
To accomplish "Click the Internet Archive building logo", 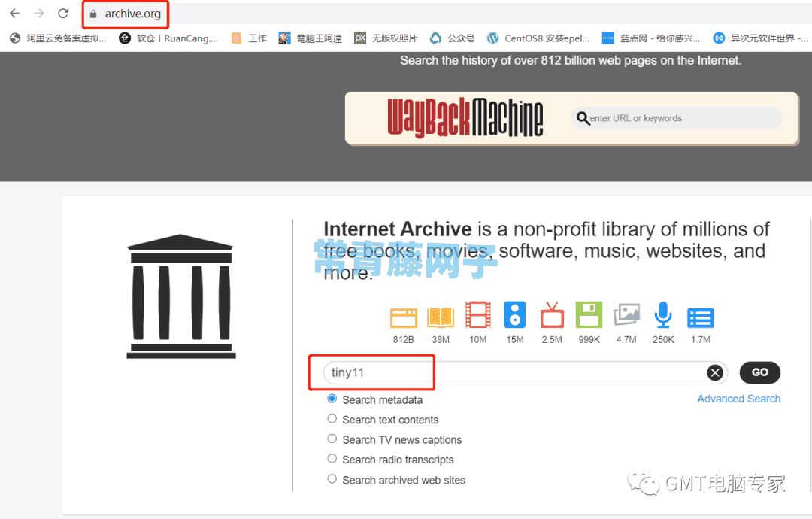I will click(181, 296).
